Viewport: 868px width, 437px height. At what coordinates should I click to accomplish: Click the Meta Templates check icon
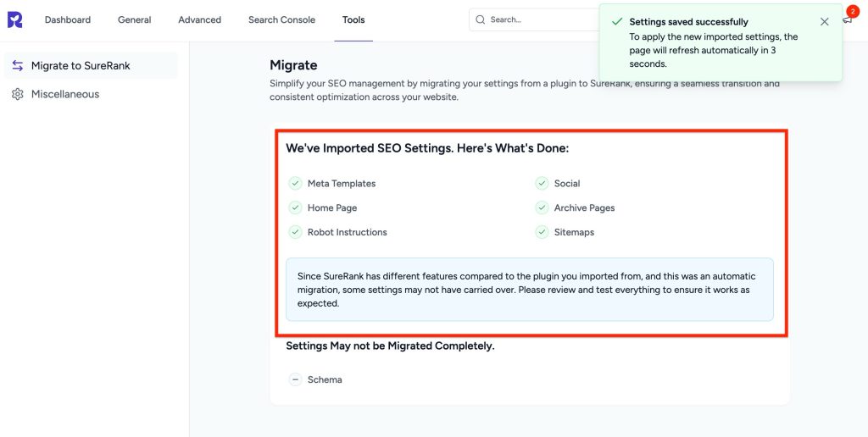tap(295, 183)
